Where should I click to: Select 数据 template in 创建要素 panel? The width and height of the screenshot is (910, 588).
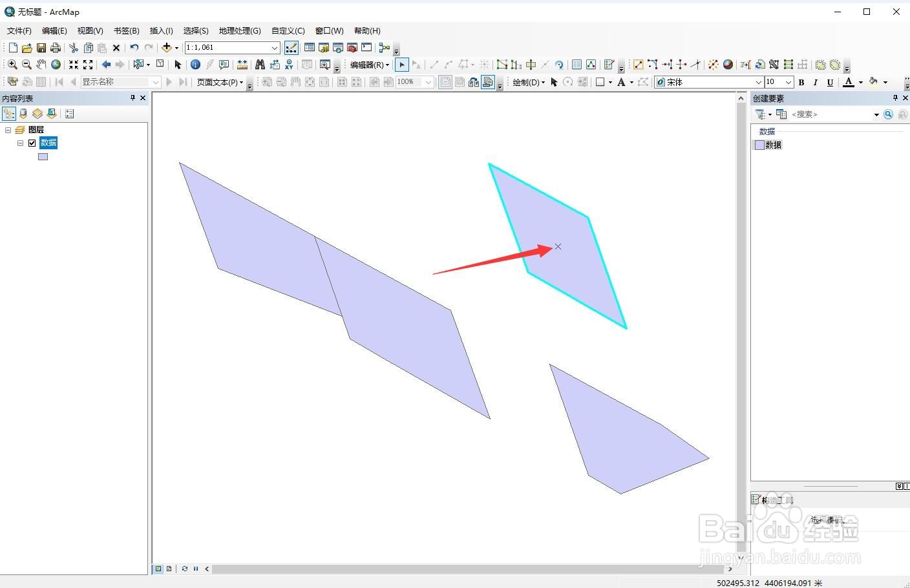tap(768, 145)
